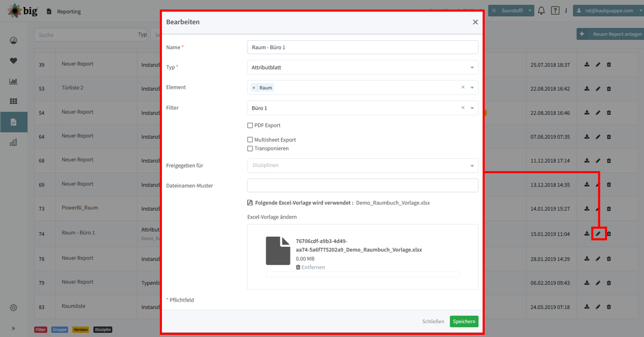This screenshot has height=337, width=644.
Task: Click the dark Disziplin legend tag
Action: 103,330
